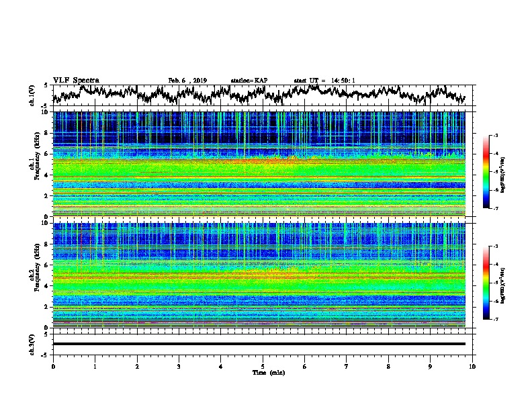Click time axis tick label "3"
Image resolution: width=532 pixels, height=411 pixels.
pyautogui.click(x=179, y=366)
